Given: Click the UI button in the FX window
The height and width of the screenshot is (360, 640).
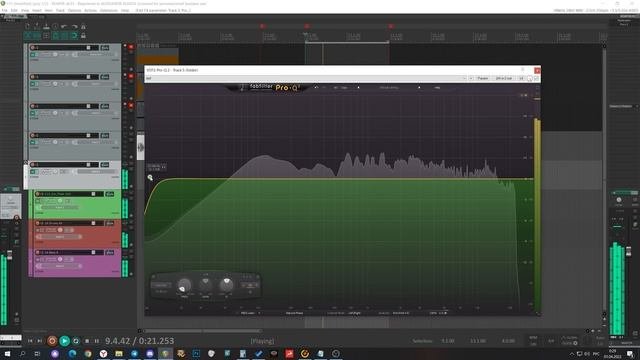Looking at the screenshot, I should 521,78.
